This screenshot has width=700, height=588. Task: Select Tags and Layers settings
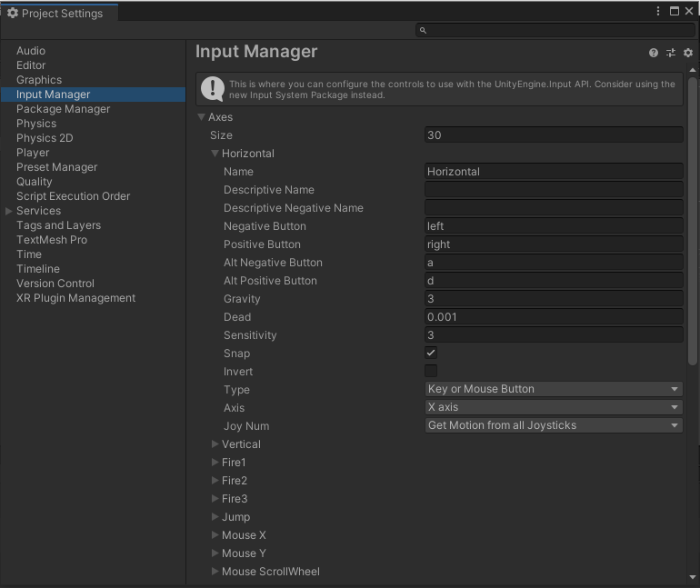point(58,225)
